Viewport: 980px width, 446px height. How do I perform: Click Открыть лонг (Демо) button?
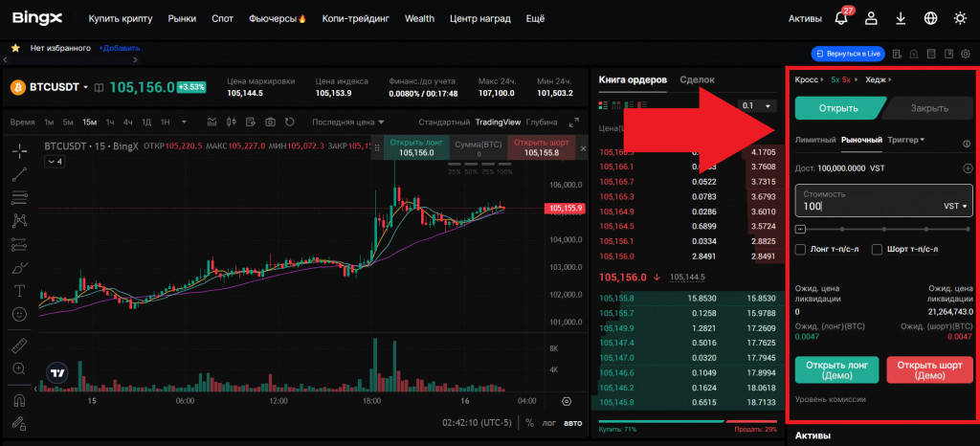coord(836,369)
